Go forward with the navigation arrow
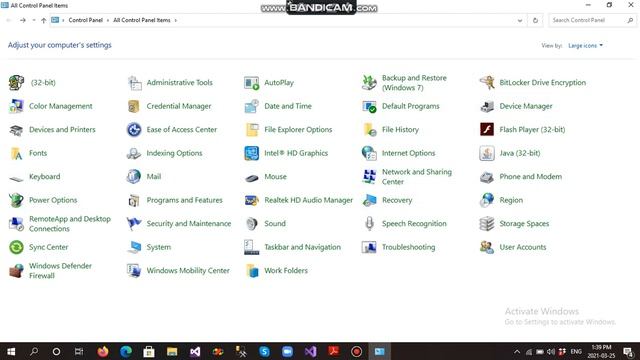The height and width of the screenshot is (360, 640). pyautogui.click(x=23, y=20)
